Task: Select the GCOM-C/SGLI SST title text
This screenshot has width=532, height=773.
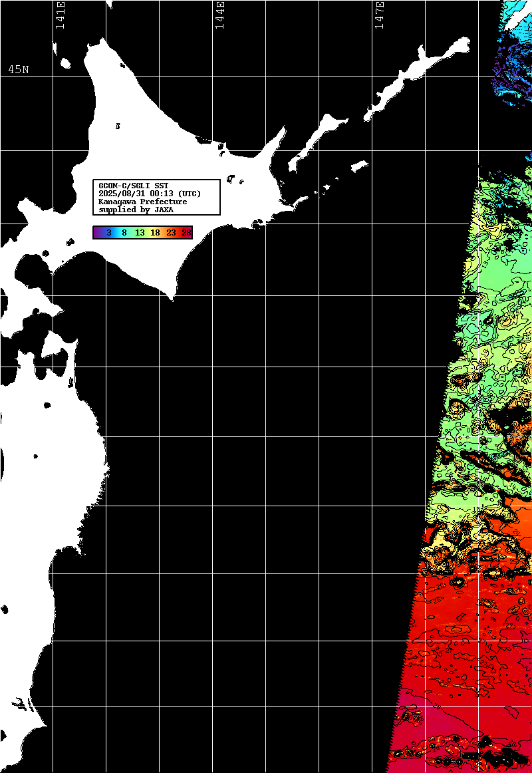Action: click(x=134, y=186)
